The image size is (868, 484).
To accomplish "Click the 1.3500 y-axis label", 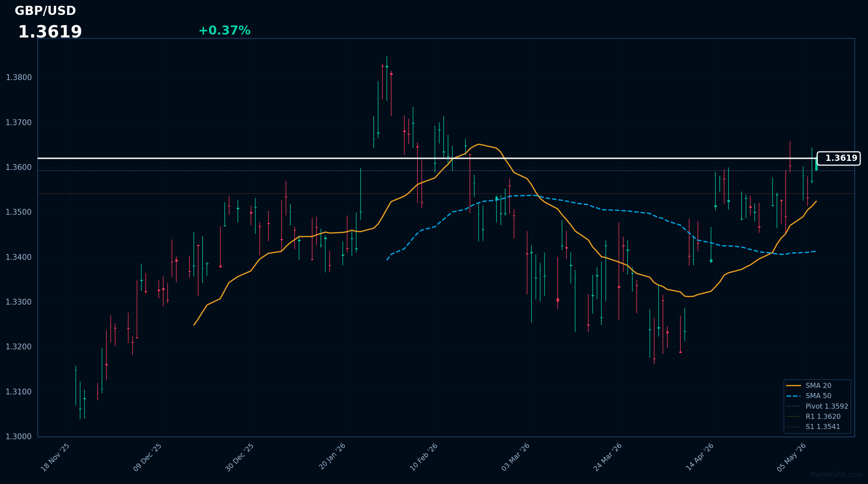I will 19,212.
